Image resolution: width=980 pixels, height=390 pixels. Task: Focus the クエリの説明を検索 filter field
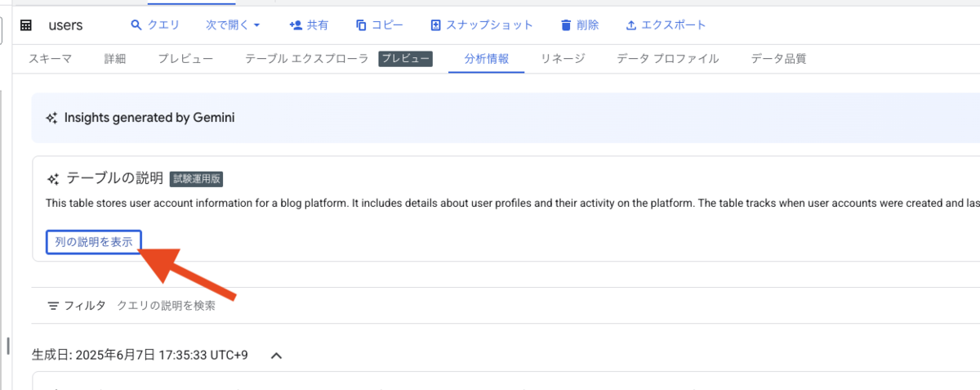pos(166,306)
